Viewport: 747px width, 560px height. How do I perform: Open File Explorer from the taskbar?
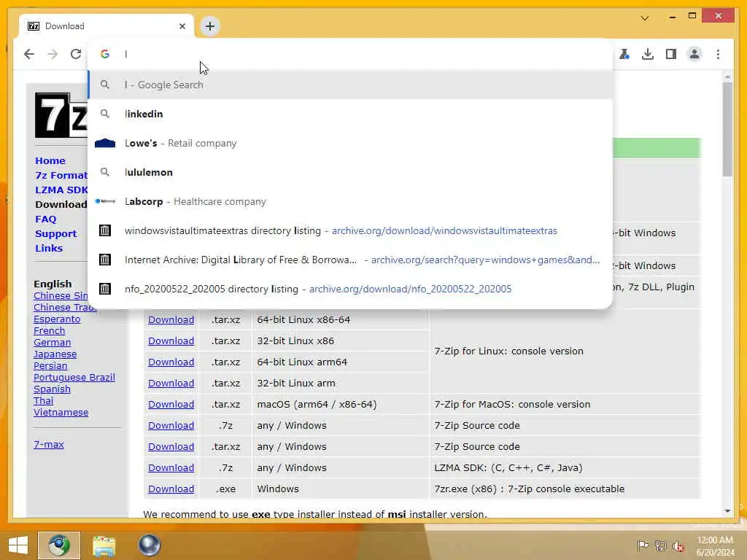tap(104, 545)
